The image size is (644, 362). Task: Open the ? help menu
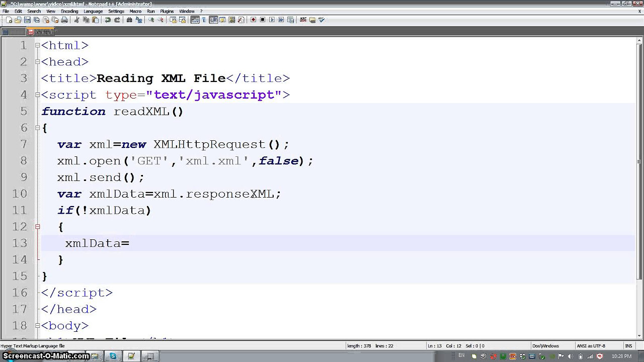pos(201,11)
